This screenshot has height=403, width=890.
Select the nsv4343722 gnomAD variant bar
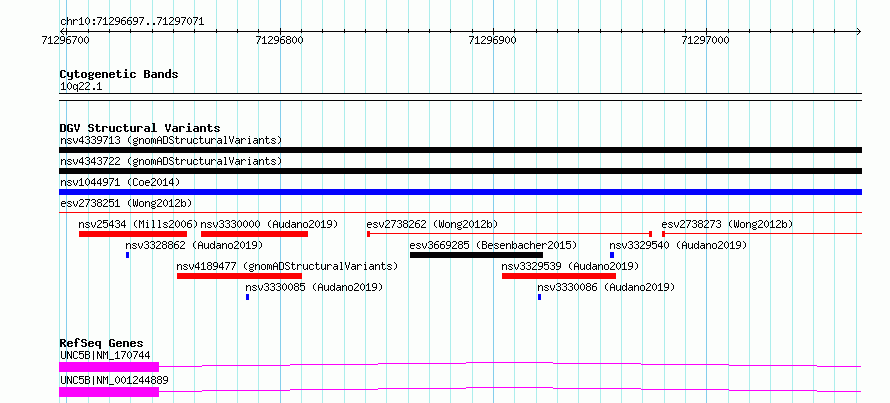point(460,171)
